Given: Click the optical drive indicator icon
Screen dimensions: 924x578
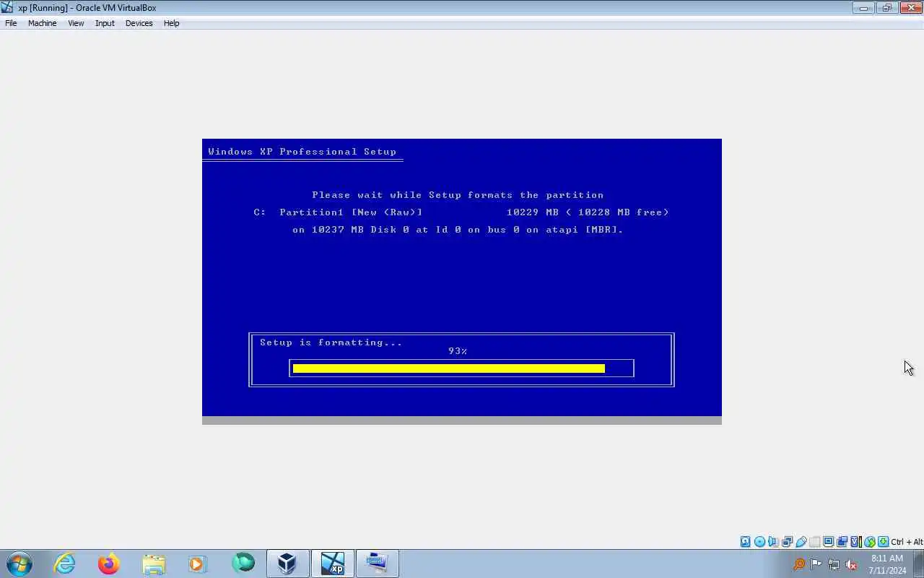Looking at the screenshot, I should click(x=759, y=542).
